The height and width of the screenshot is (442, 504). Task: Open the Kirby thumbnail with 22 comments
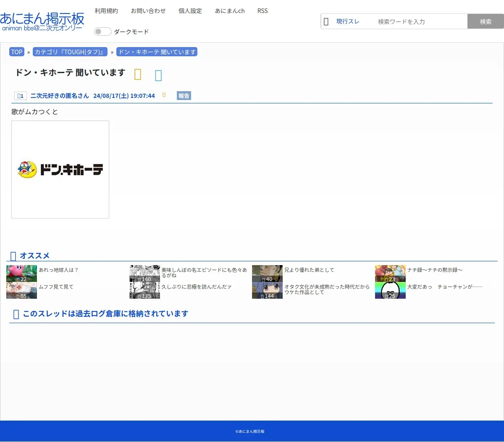[21, 274]
